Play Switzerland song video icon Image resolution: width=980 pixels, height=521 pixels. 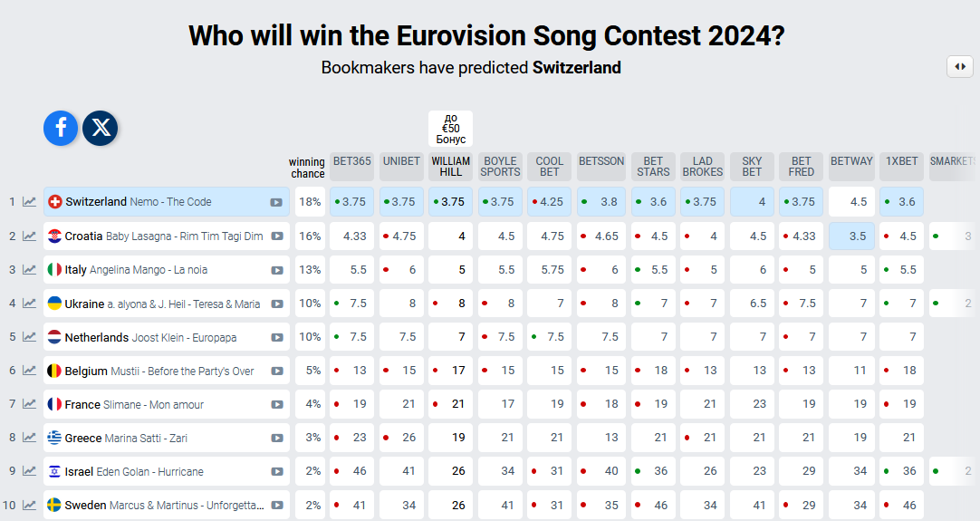tap(276, 202)
